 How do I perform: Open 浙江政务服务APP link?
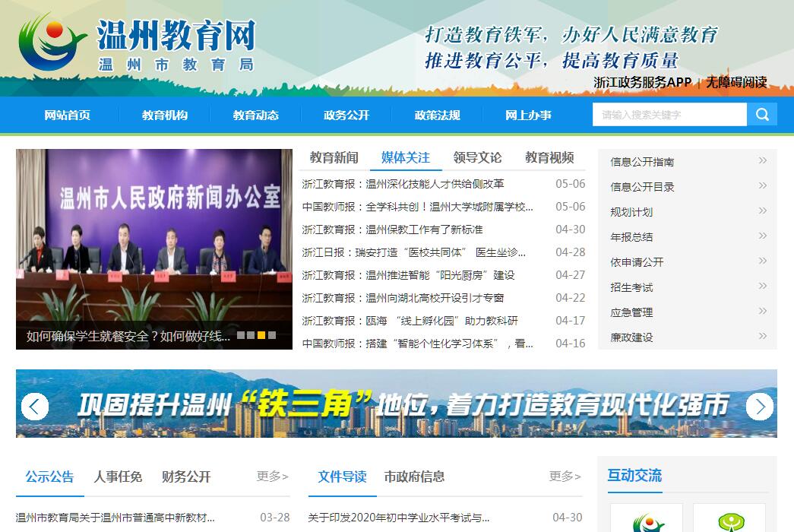[x=642, y=82]
